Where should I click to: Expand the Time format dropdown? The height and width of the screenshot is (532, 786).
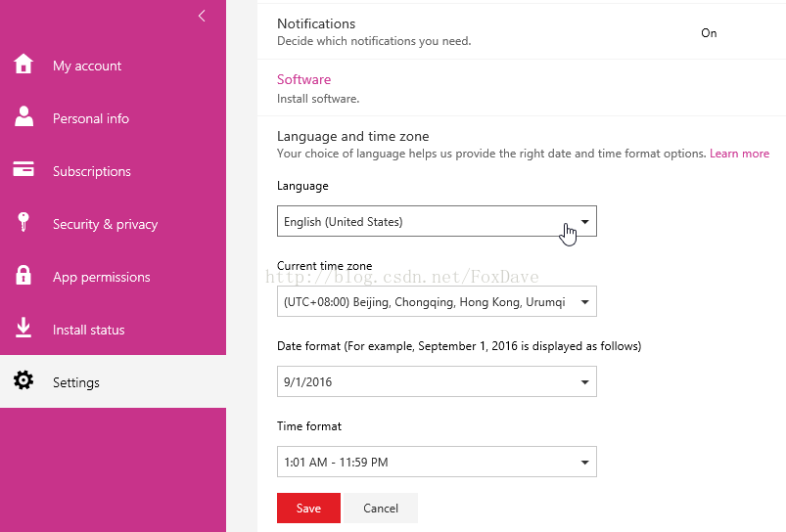tap(437, 462)
